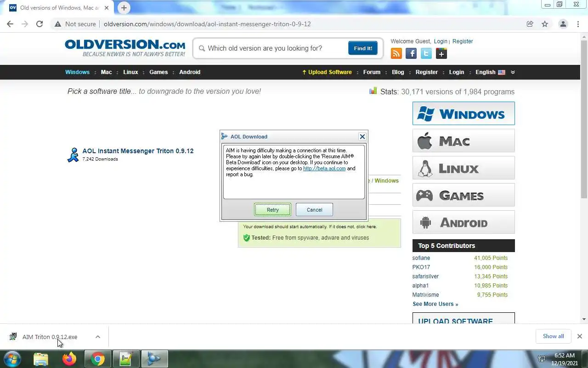Go back with browser back arrow
This screenshot has width=588, height=368.
pyautogui.click(x=10, y=24)
